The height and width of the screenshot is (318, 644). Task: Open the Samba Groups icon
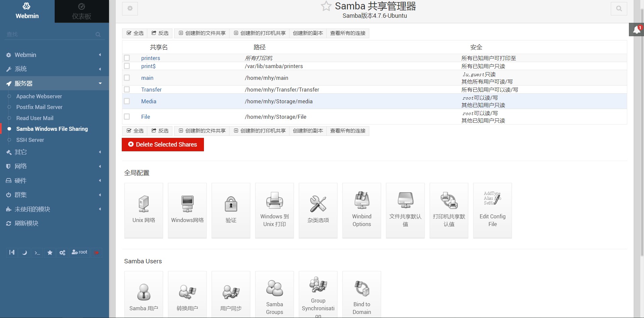pyautogui.click(x=274, y=295)
